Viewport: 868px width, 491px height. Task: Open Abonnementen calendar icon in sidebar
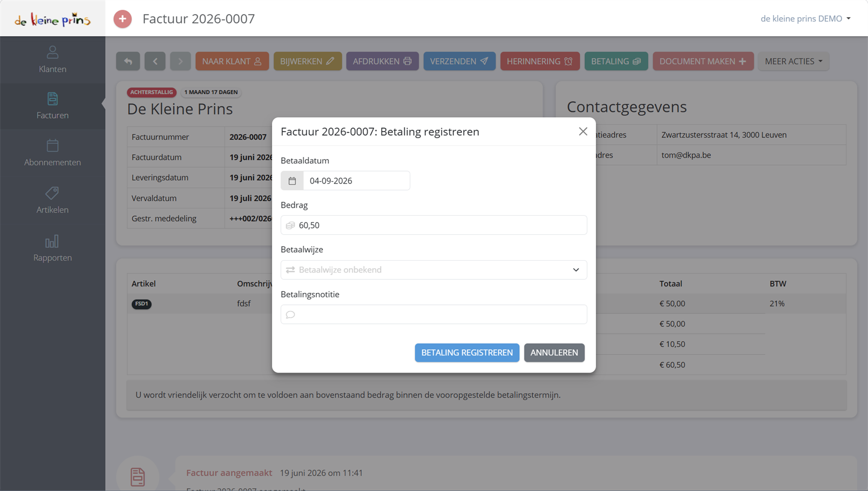[52, 146]
